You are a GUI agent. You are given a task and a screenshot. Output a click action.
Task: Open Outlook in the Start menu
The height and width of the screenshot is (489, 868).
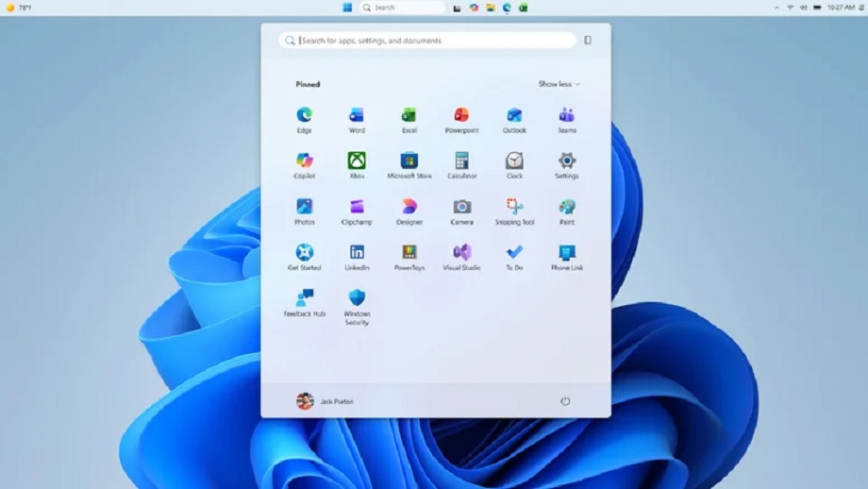[x=514, y=120]
